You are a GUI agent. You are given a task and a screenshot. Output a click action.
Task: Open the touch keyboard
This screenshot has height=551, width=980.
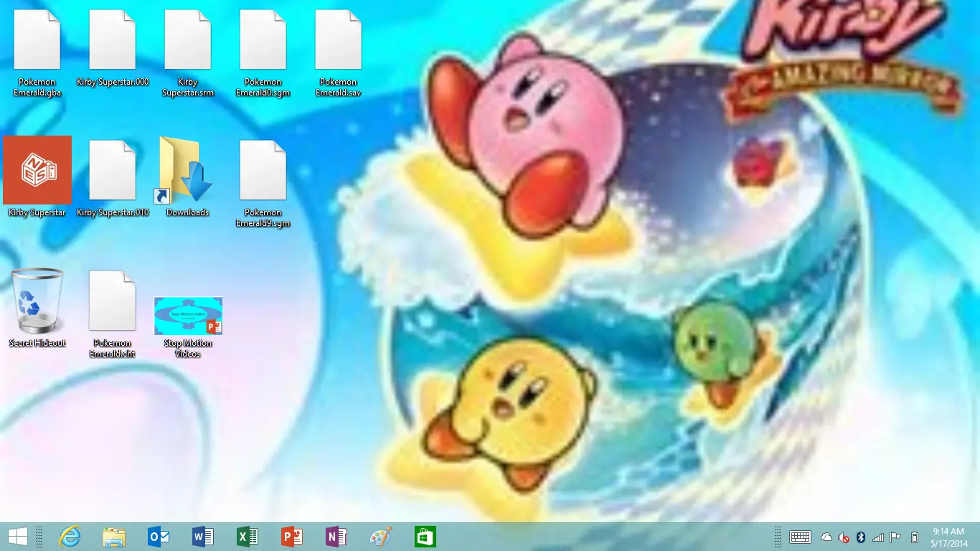pos(800,537)
